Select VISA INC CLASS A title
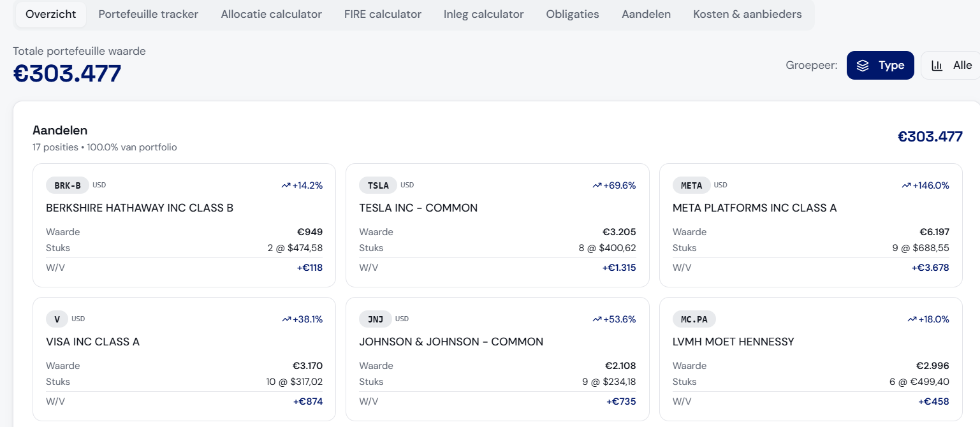980x427 pixels. point(92,342)
